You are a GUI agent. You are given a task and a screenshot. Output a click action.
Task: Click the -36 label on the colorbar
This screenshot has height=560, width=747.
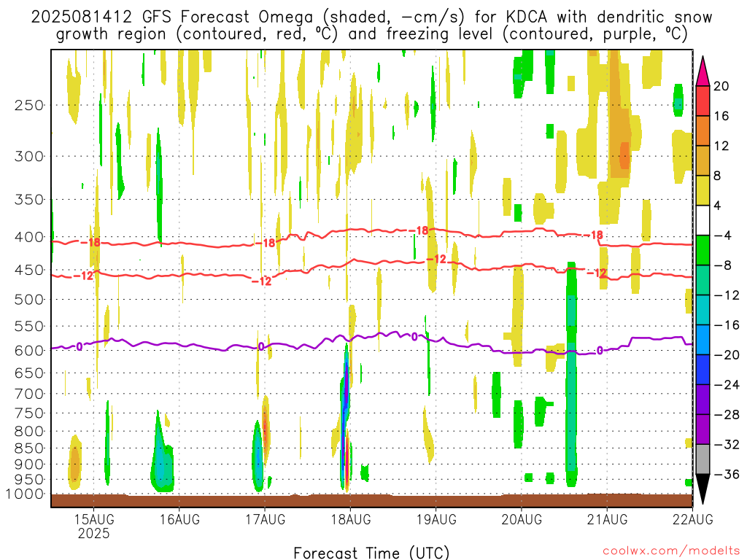tap(727, 474)
